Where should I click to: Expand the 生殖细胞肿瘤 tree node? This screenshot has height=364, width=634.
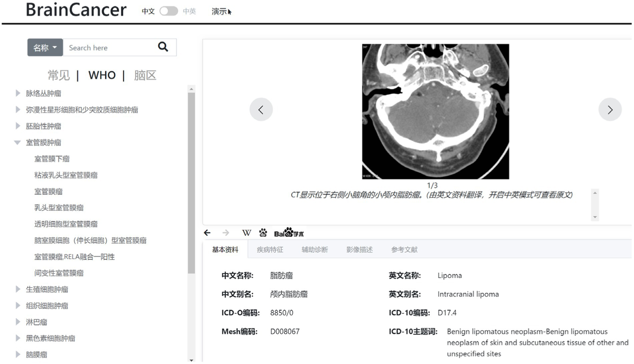[18, 289]
